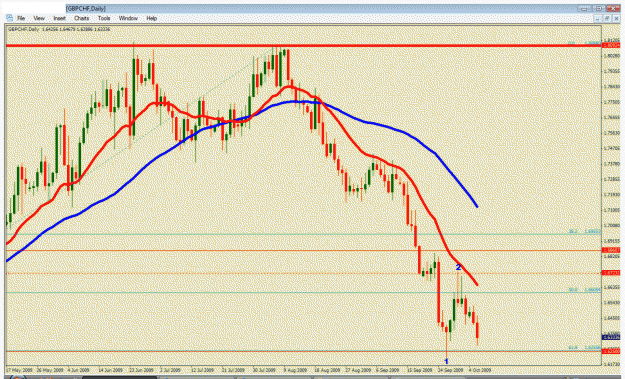Select the blue '1' wave label
Screen dimensions: 625x379
(446, 361)
